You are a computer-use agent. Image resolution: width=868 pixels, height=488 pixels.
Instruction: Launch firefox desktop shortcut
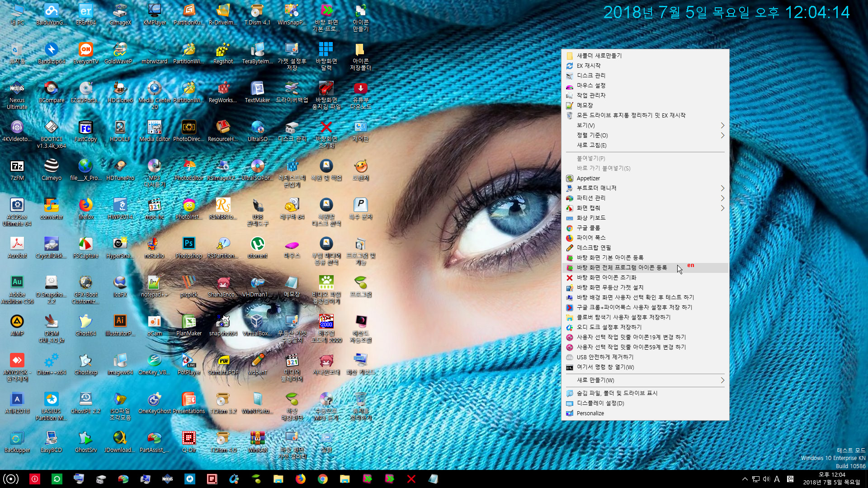pos(85,209)
